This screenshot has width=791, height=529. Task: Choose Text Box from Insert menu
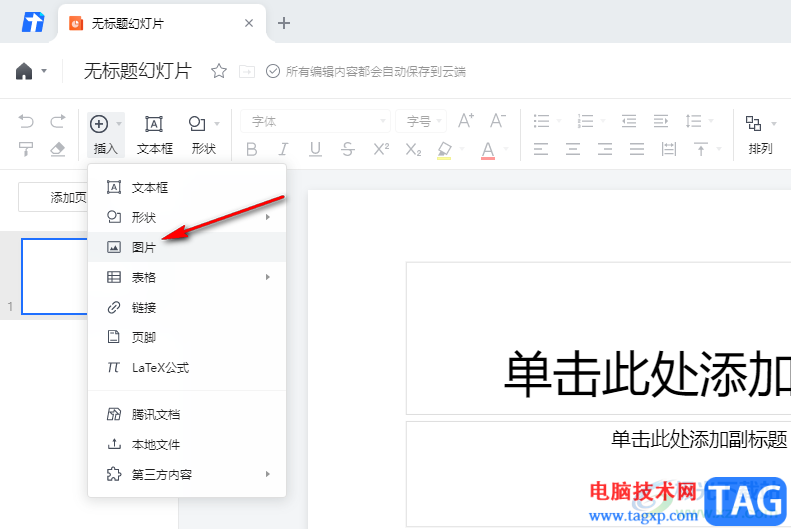tap(187, 188)
